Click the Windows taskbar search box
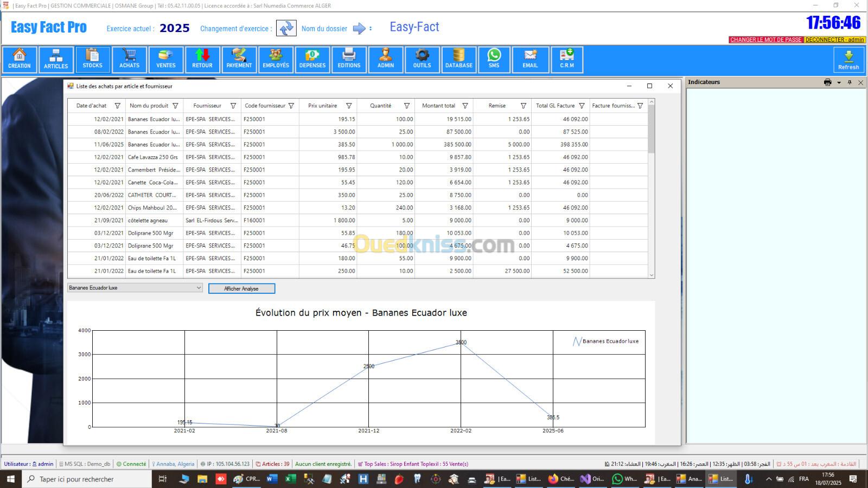 (87, 479)
